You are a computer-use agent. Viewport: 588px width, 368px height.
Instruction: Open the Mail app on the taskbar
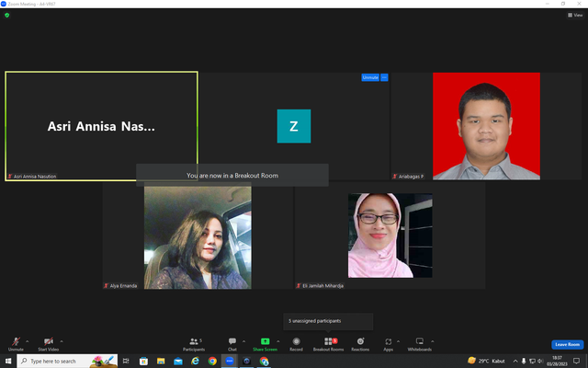(x=178, y=361)
